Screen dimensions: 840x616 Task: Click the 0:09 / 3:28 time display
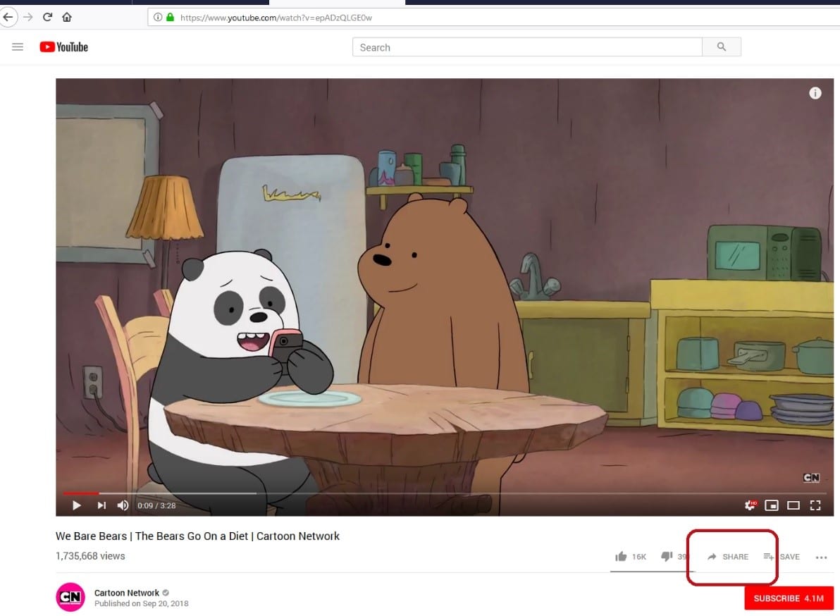(x=156, y=505)
